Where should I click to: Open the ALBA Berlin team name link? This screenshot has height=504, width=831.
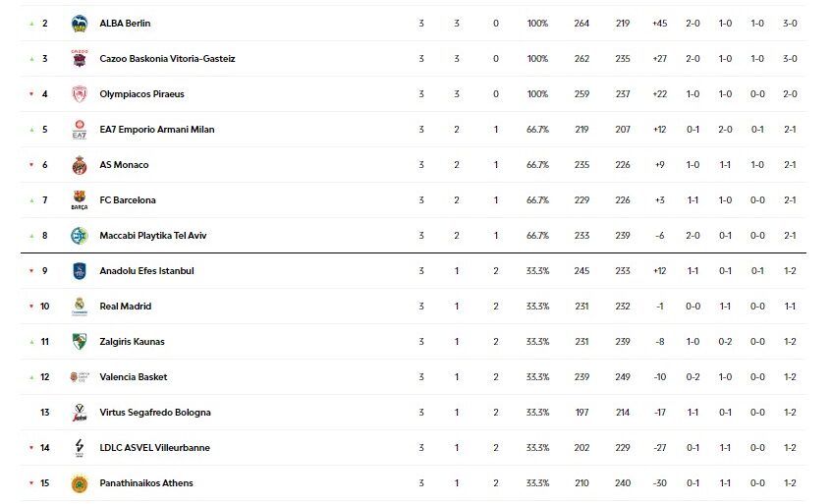point(125,24)
